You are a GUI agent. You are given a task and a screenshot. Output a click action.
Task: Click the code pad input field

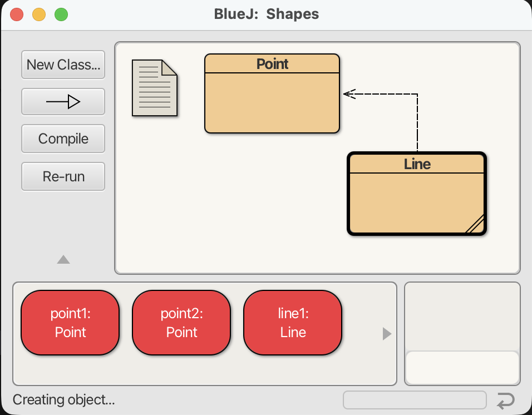coord(462,368)
